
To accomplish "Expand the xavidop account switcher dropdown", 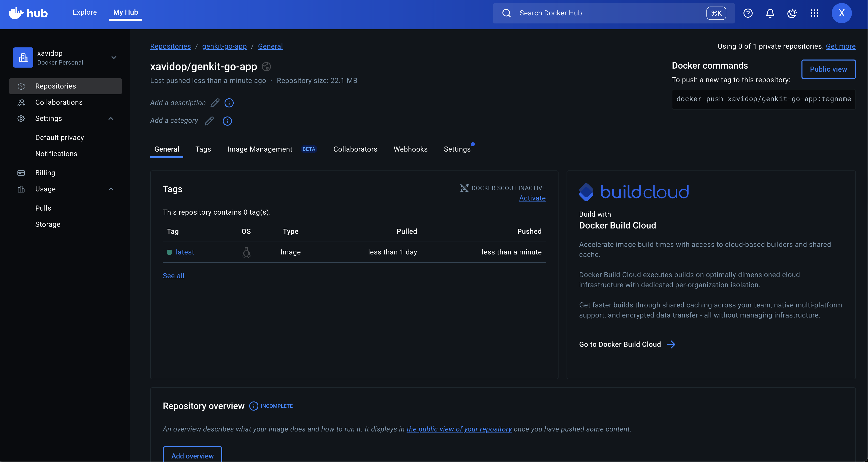I will pos(114,57).
